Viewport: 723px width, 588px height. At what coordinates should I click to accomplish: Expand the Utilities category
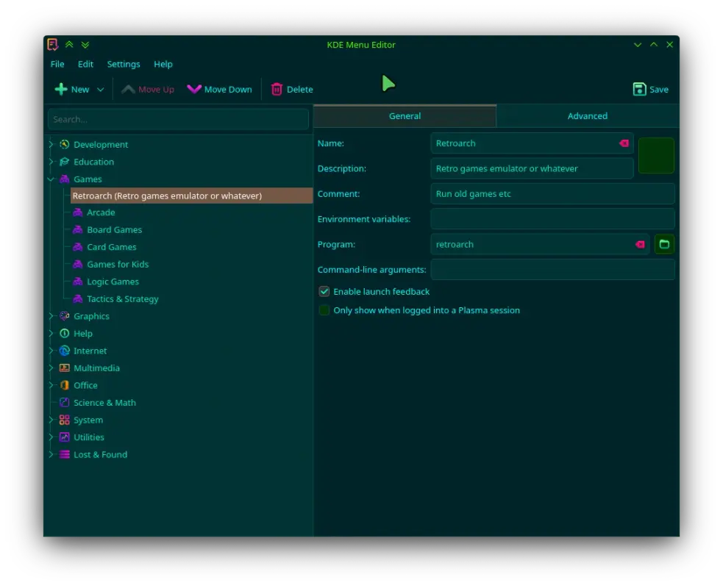tap(51, 437)
